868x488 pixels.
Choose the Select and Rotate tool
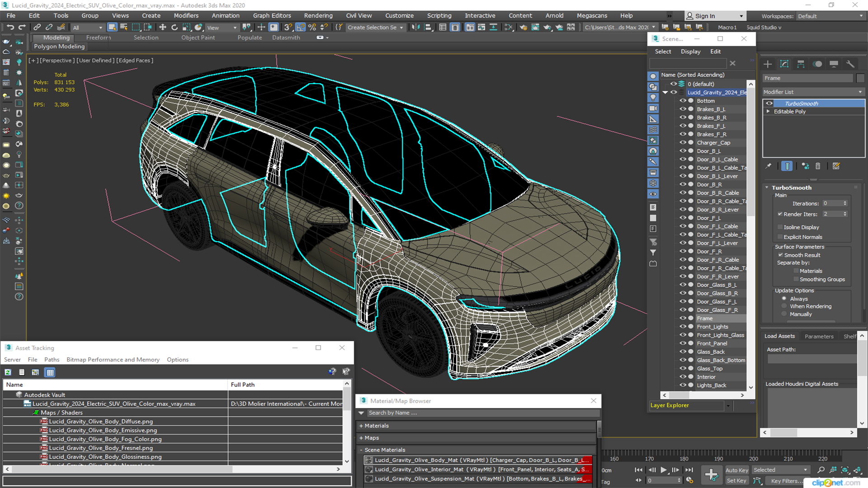(x=175, y=28)
